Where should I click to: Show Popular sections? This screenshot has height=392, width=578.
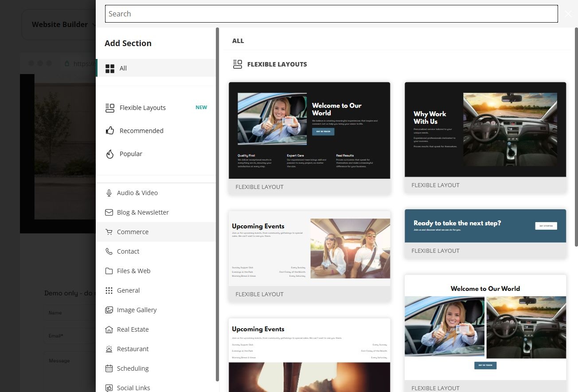coord(156,154)
